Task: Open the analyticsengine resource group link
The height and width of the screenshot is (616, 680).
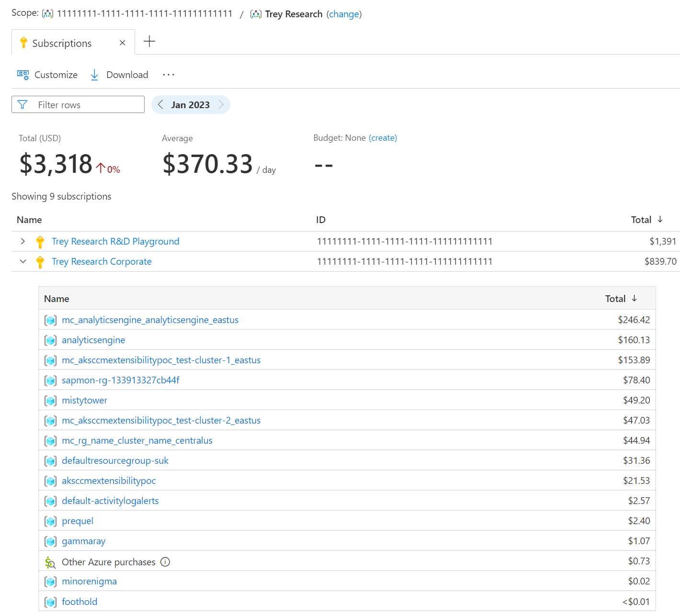Action: tap(93, 340)
